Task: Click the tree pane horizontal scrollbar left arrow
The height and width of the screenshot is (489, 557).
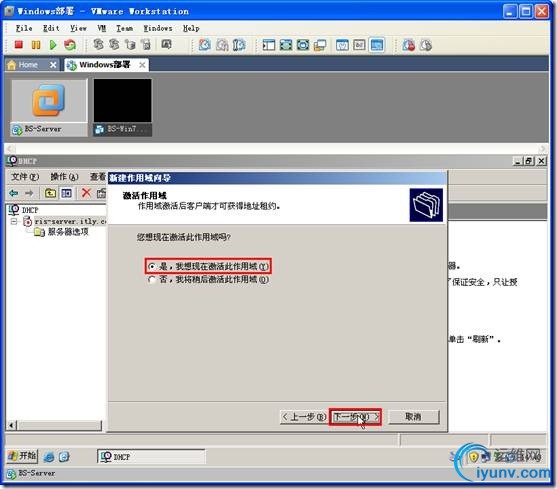Action: pyautogui.click(x=11, y=425)
